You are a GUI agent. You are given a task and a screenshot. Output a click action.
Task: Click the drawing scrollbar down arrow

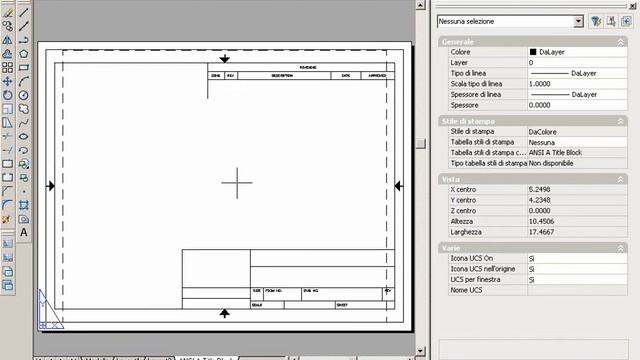(420, 351)
